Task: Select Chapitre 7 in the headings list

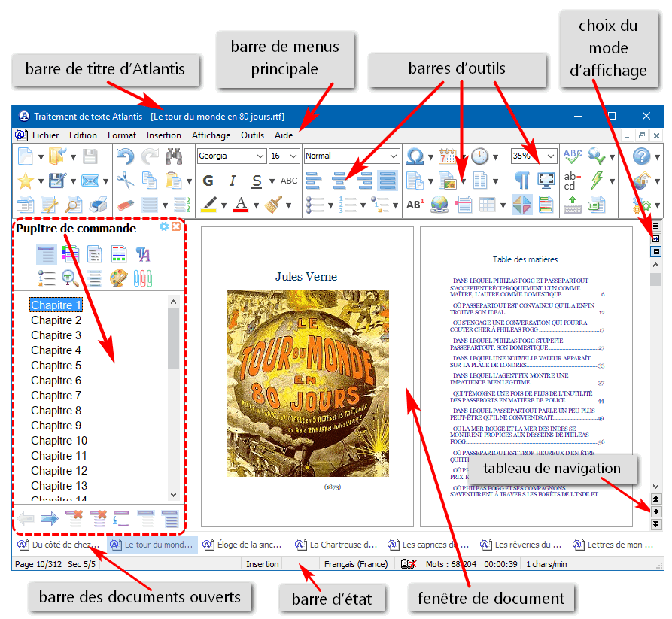Action: tap(56, 396)
